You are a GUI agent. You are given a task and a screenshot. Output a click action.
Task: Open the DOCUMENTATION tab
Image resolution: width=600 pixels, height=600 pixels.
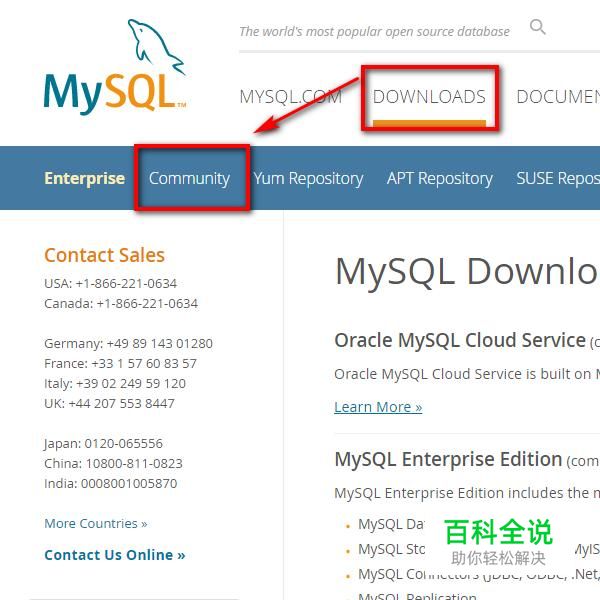(x=558, y=97)
